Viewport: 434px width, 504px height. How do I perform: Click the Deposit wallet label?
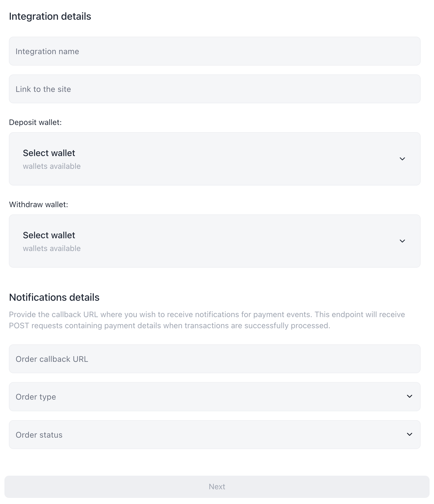pos(35,122)
